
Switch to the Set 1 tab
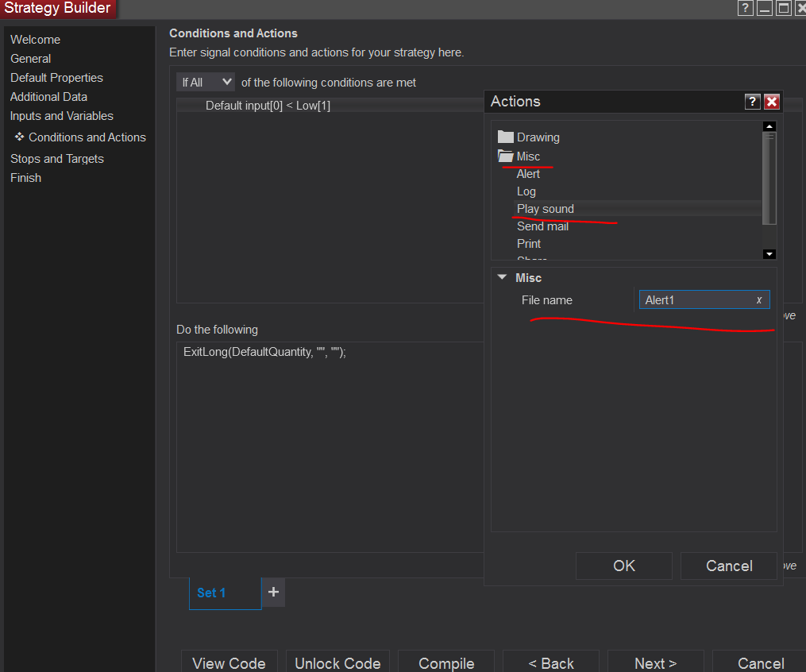tap(212, 593)
